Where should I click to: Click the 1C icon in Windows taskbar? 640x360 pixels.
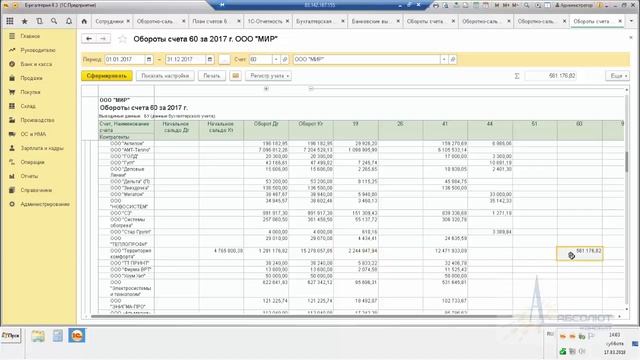point(77,336)
